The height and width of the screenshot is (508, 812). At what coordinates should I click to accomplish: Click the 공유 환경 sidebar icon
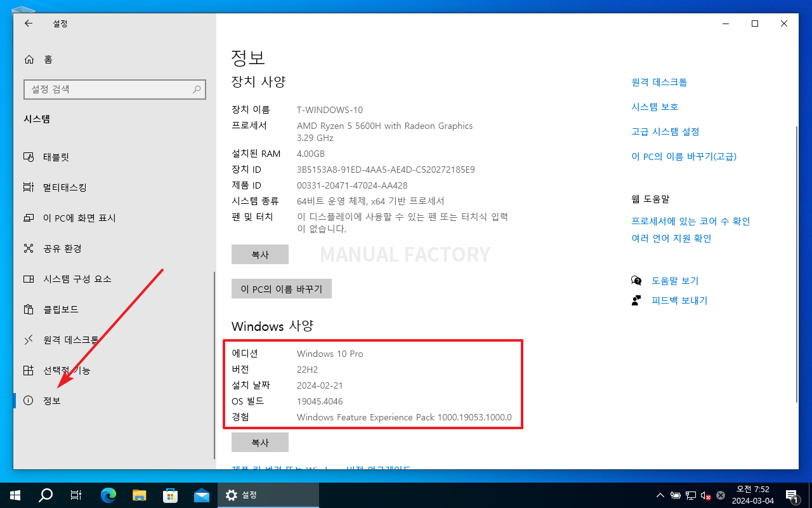coord(28,248)
